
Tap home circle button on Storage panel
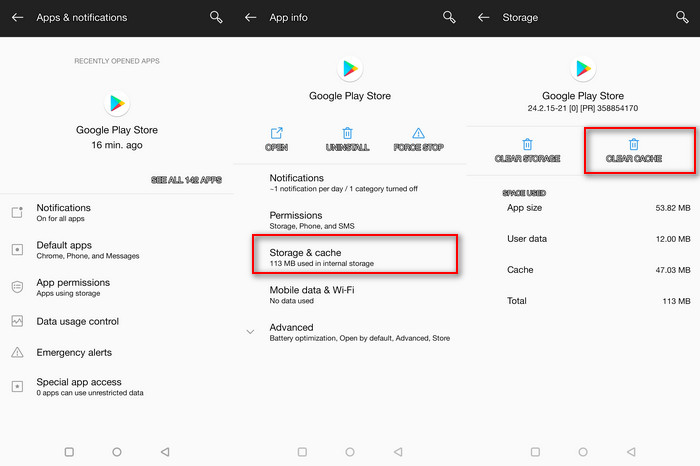pos(583,452)
